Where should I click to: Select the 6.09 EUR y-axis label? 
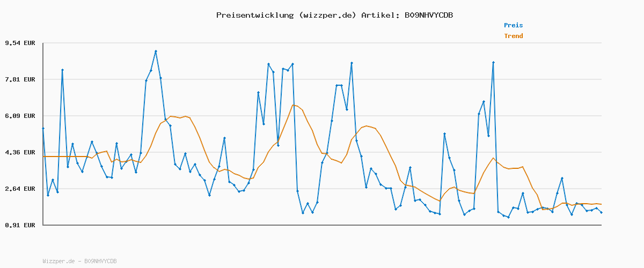click(20, 116)
